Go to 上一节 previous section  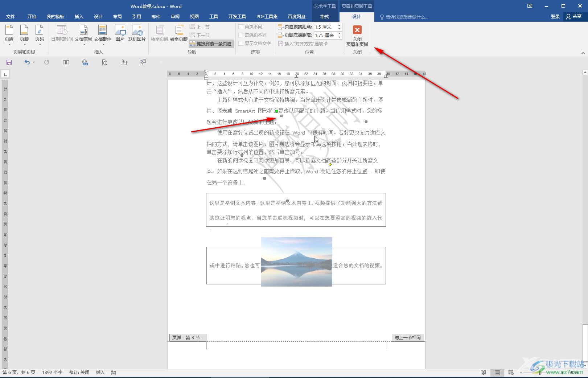pos(200,27)
